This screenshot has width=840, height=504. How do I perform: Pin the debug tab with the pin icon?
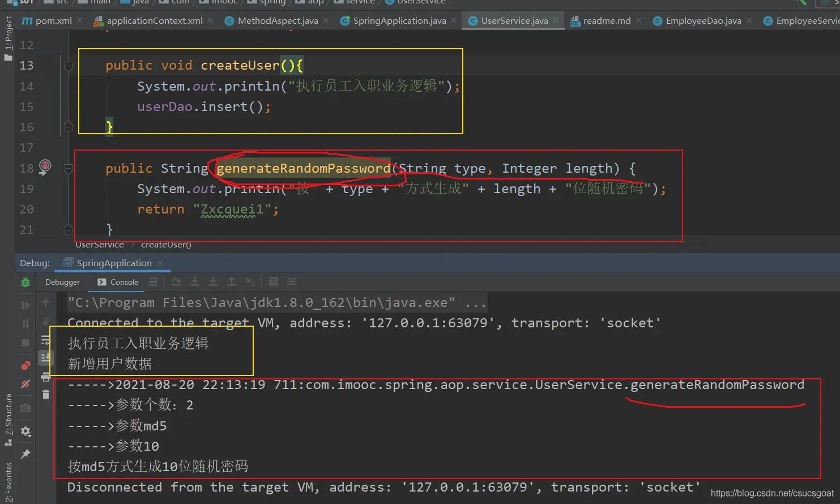point(25,454)
